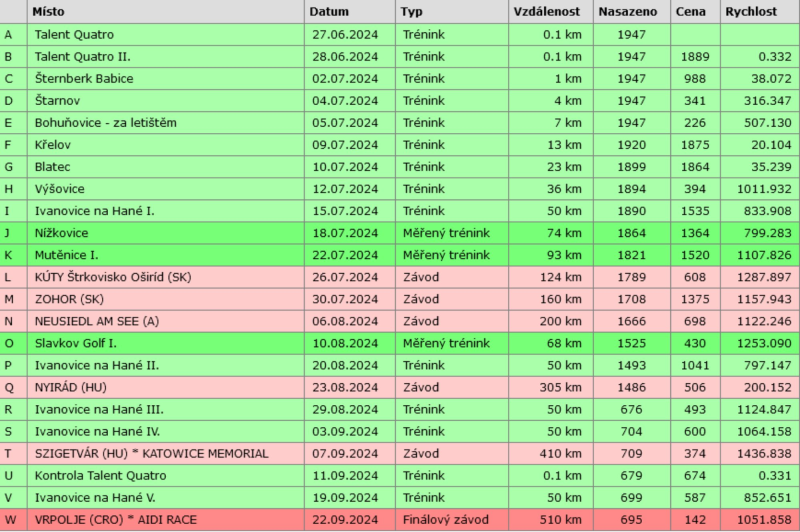800x532 pixels.
Task: Open the NEUSIEDL AM SEE (A) race
Action: (98, 321)
